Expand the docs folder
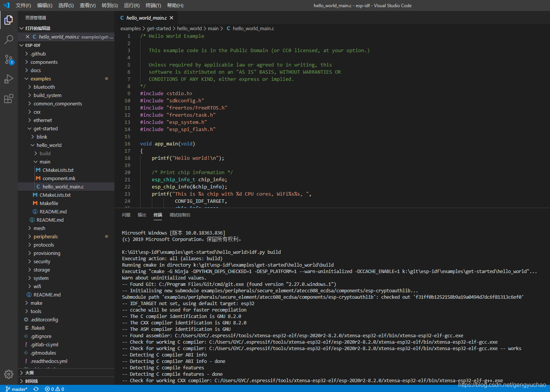The width and height of the screenshot is (550, 392). [x=66, y=70]
